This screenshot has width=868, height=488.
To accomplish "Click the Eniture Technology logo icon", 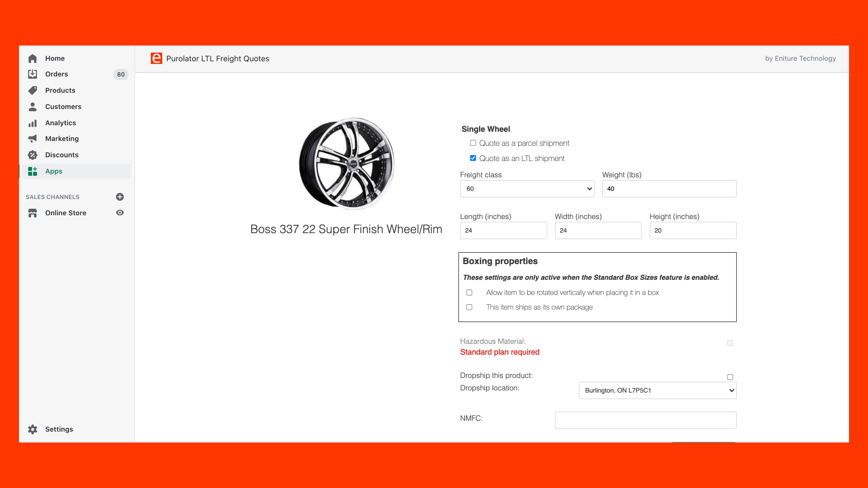I will [x=157, y=58].
